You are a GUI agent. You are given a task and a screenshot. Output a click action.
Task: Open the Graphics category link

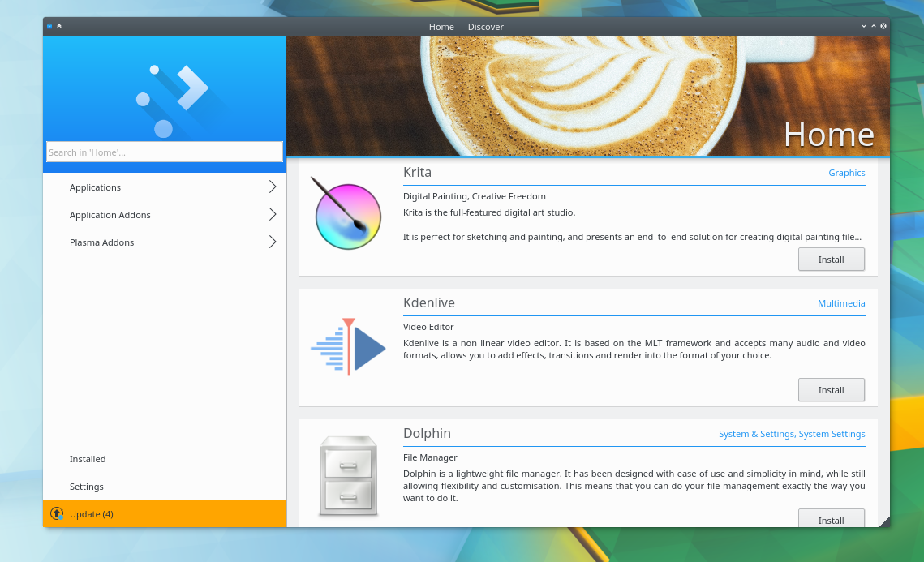[x=846, y=173]
